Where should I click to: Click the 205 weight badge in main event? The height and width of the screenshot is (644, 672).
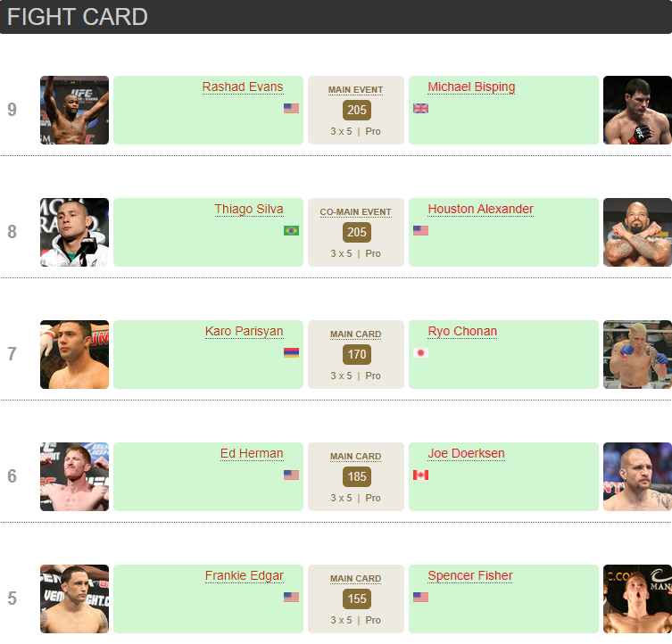(x=357, y=111)
